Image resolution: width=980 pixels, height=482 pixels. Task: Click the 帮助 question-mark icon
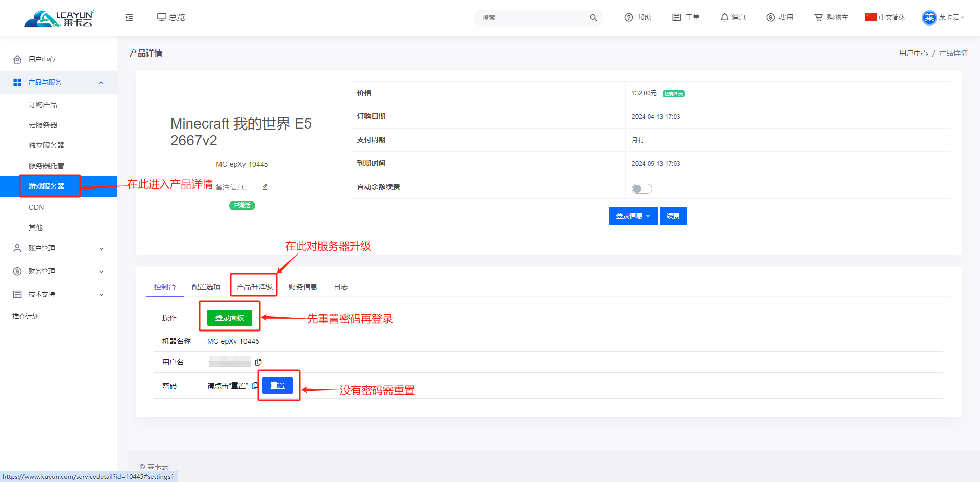(629, 17)
